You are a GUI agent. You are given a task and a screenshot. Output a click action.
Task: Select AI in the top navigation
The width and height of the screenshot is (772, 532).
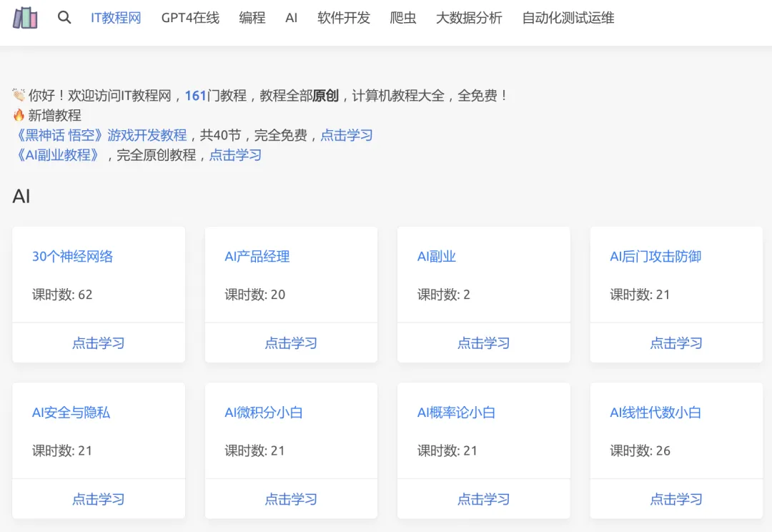[x=292, y=18]
